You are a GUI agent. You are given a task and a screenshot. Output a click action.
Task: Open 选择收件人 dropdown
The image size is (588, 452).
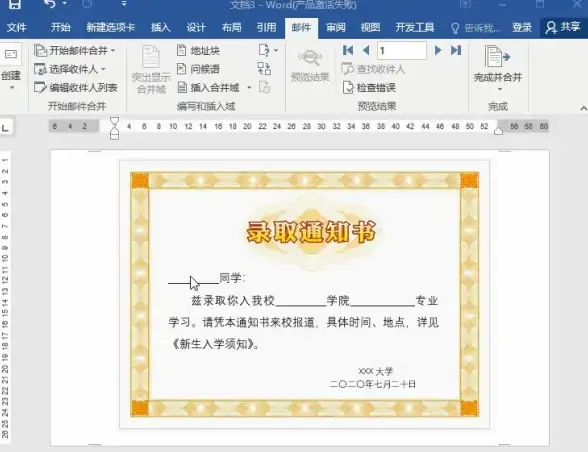[x=70, y=69]
